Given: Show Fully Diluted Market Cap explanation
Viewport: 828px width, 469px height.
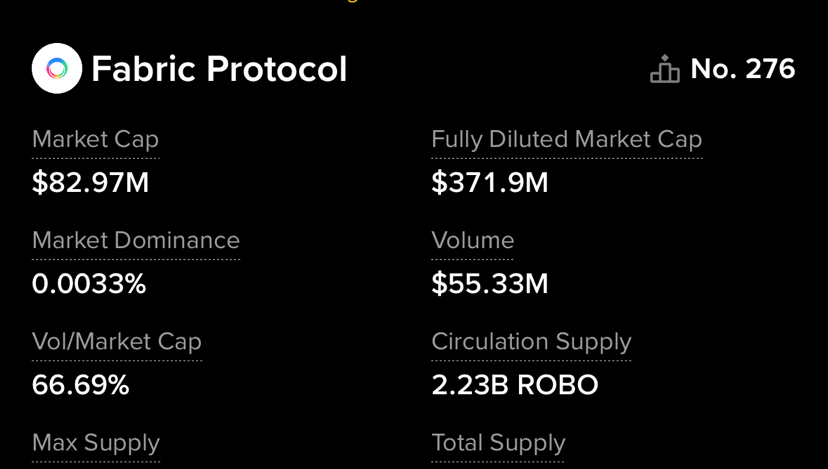Looking at the screenshot, I should pyautogui.click(x=566, y=140).
